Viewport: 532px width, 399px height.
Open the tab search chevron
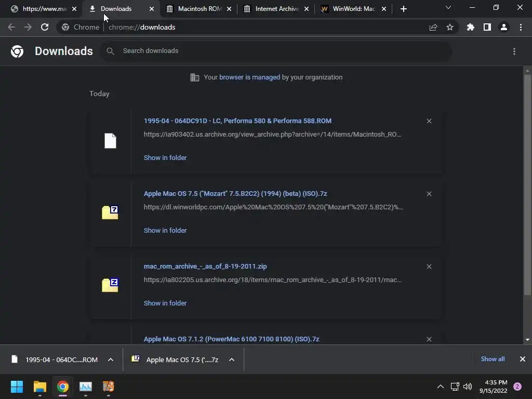[448, 7]
